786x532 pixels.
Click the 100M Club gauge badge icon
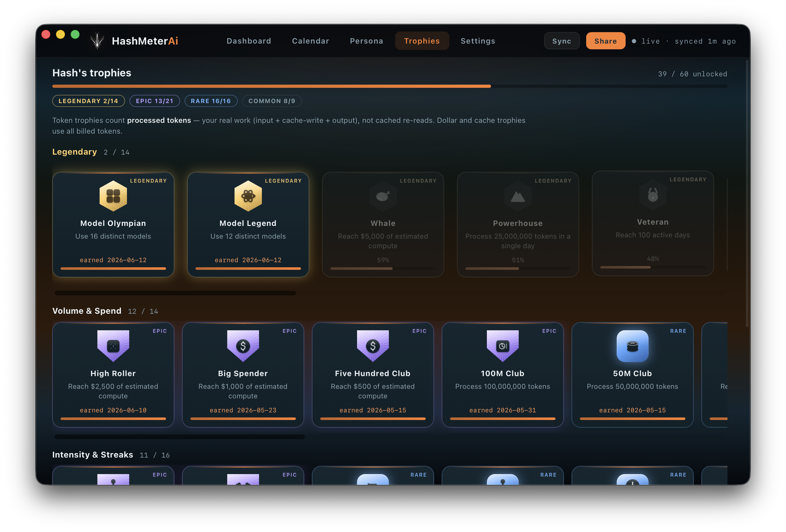(502, 346)
